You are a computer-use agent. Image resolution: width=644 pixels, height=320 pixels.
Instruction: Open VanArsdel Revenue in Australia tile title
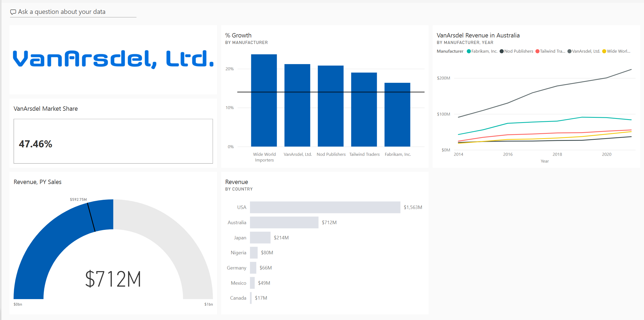[478, 35]
